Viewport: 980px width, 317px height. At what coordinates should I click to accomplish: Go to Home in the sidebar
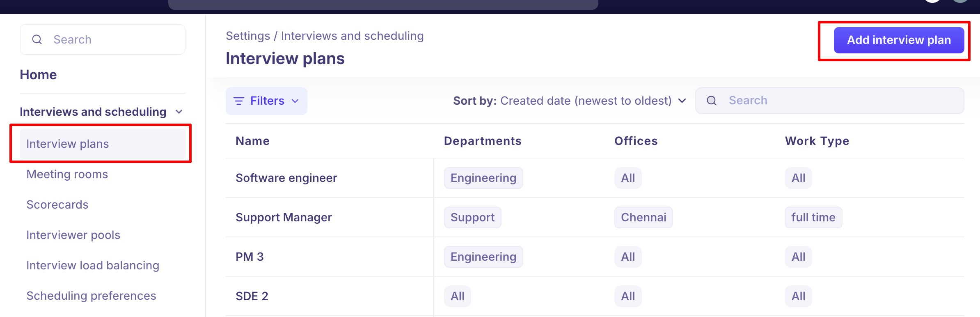click(38, 75)
